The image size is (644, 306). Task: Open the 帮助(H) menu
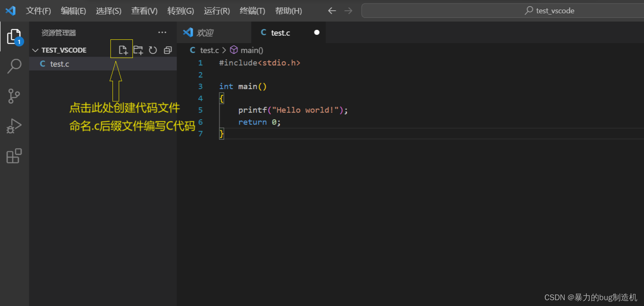(x=289, y=11)
